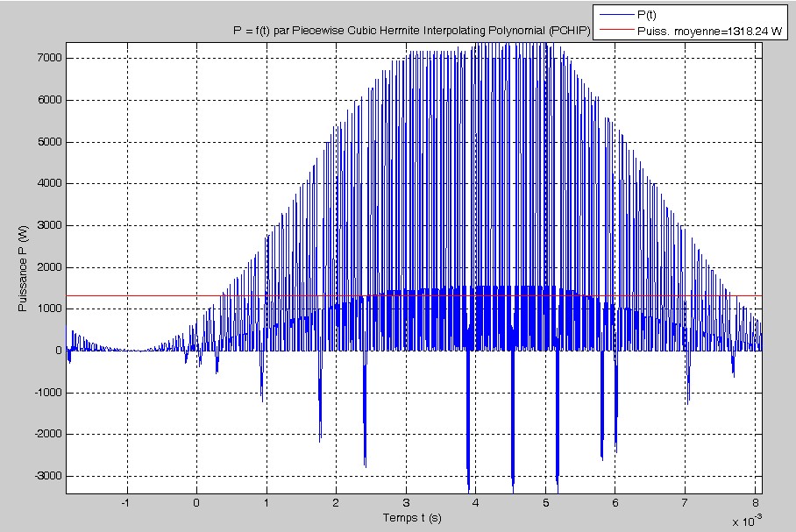The height and width of the screenshot is (532, 796).
Task: Click the x-axis tick label 5
Action: pos(546,503)
